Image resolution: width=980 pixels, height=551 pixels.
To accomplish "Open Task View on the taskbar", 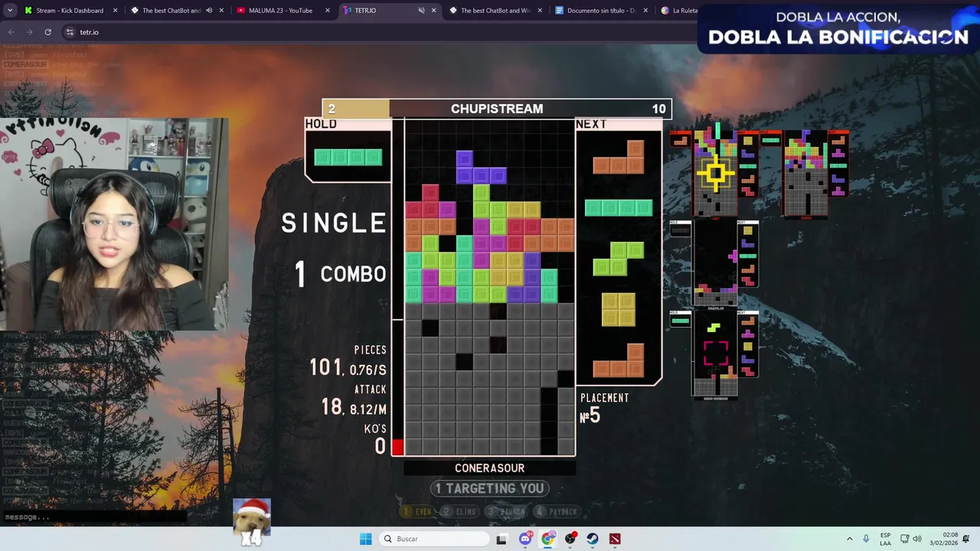I will tap(501, 539).
